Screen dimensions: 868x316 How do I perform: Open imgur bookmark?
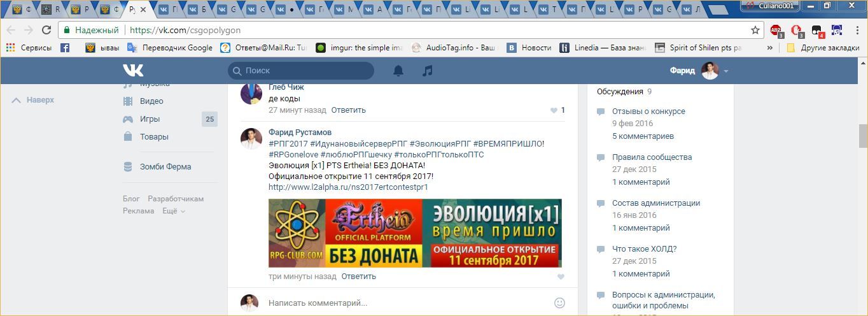coord(360,48)
